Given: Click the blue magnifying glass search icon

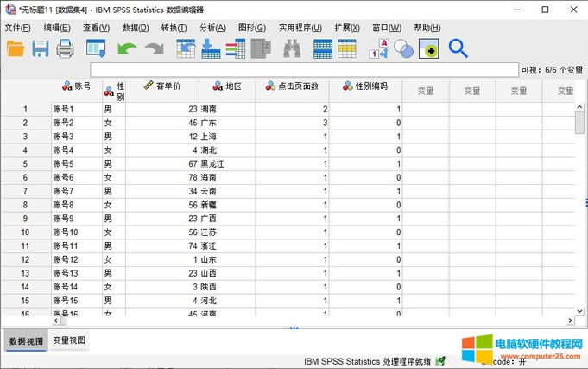Looking at the screenshot, I should (458, 49).
